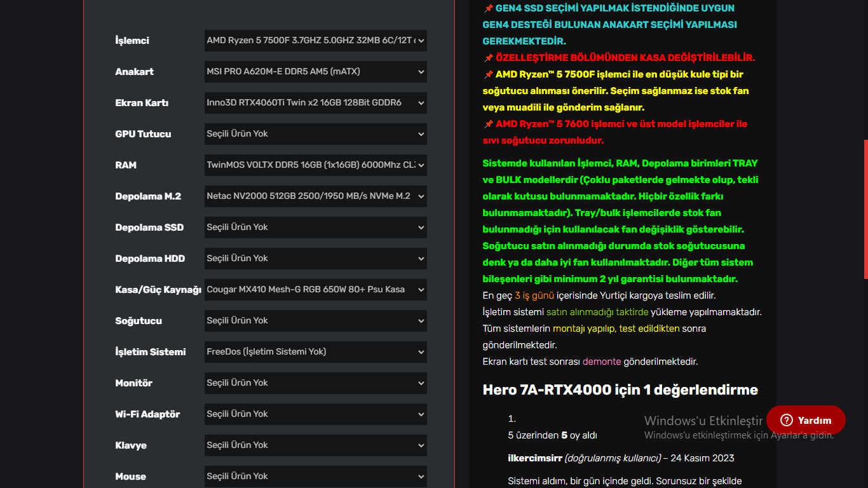Click the "Depolama HDD" field label

click(150, 259)
